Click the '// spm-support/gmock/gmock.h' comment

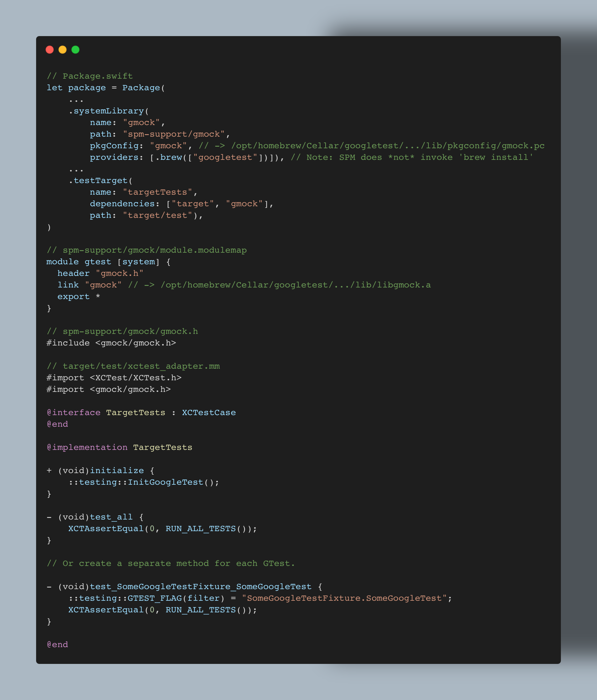click(122, 331)
